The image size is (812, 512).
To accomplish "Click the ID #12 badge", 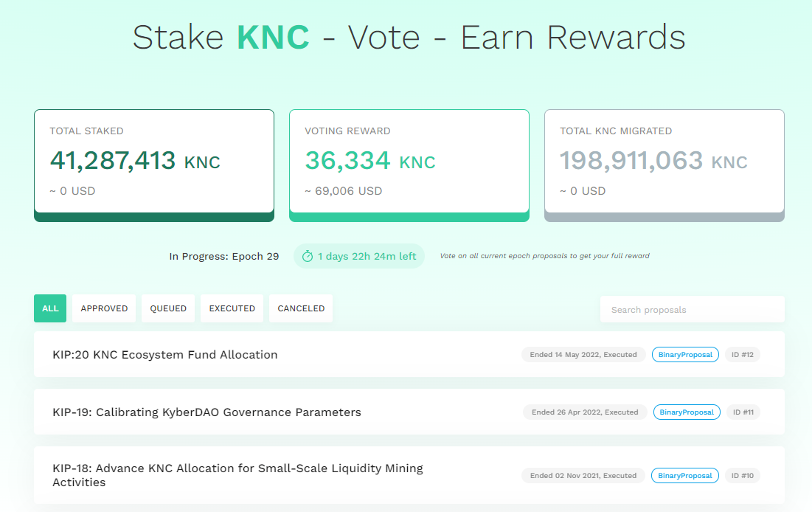I will coord(742,354).
